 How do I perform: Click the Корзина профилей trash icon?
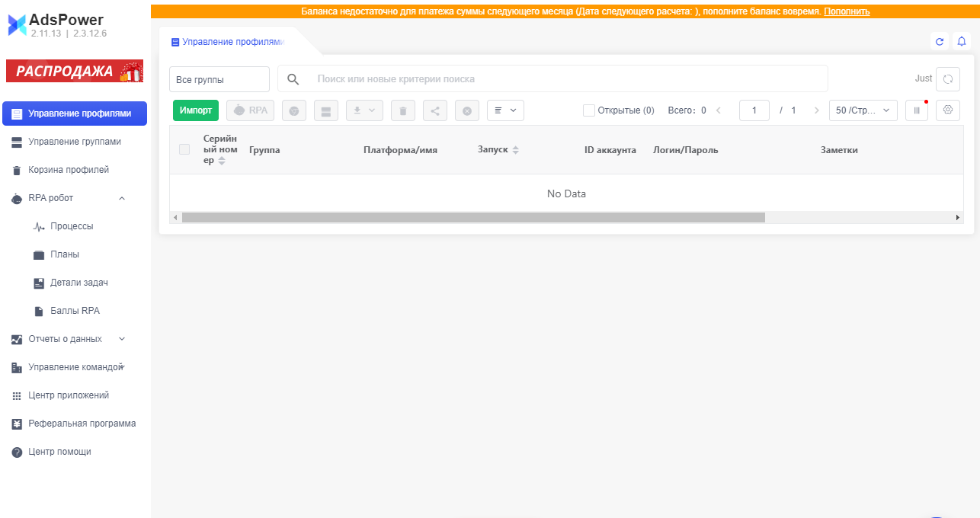click(17, 170)
